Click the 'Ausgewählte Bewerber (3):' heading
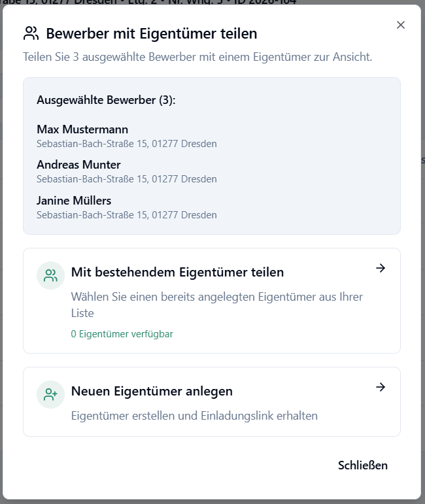The width and height of the screenshot is (425, 504). point(106,100)
